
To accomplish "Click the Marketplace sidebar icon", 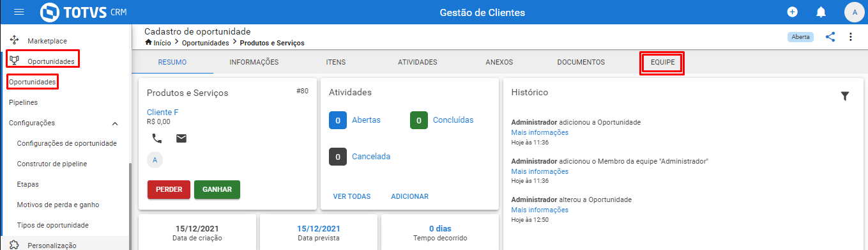I will (x=14, y=40).
